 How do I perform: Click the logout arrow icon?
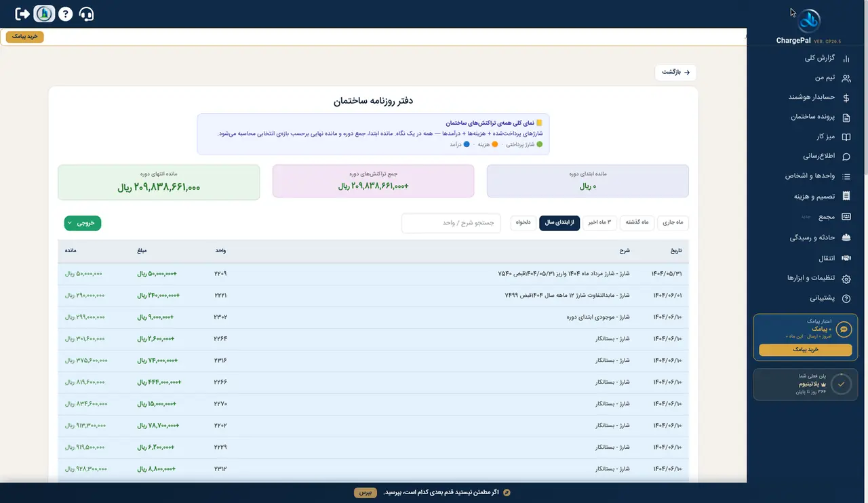tap(22, 14)
